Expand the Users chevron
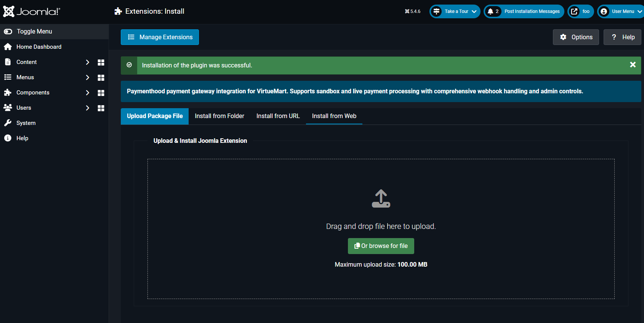This screenshot has width=644, height=323. [88, 108]
